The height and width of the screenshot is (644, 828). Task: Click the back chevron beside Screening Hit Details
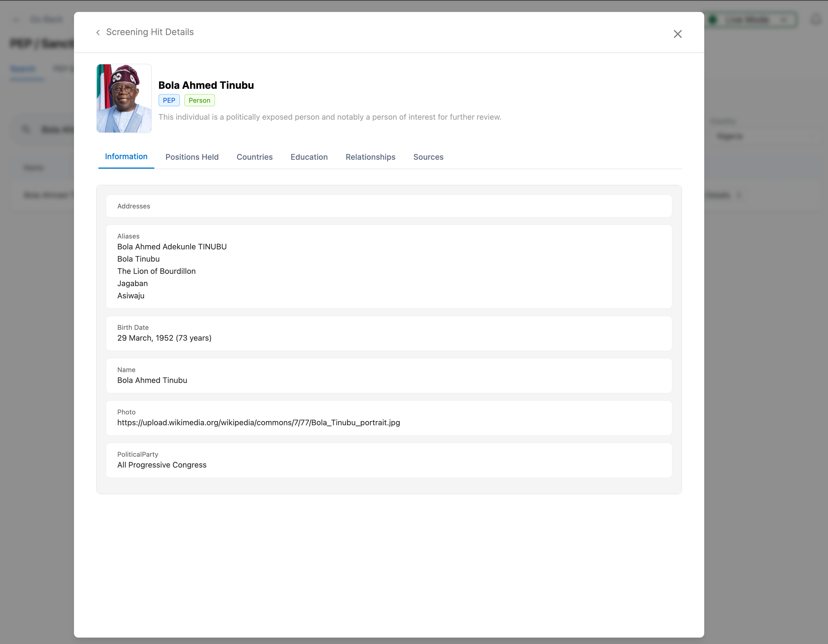(98, 33)
